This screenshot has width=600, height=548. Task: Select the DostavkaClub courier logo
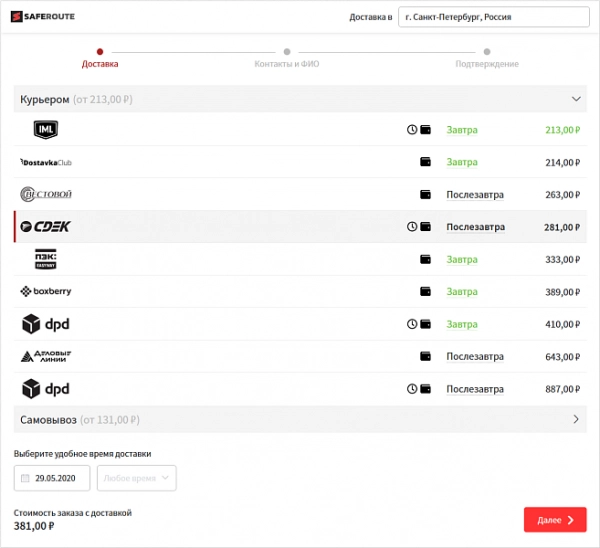coord(46,162)
